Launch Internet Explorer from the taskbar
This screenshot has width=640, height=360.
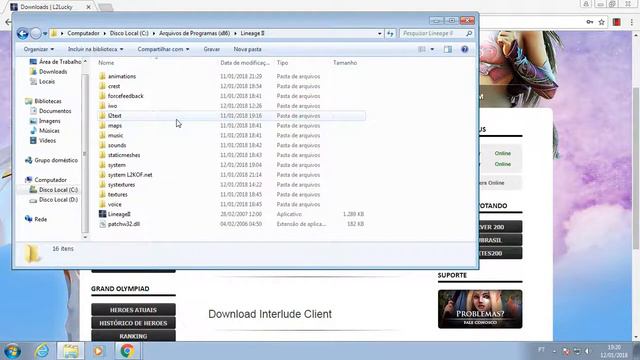[x=42, y=351]
